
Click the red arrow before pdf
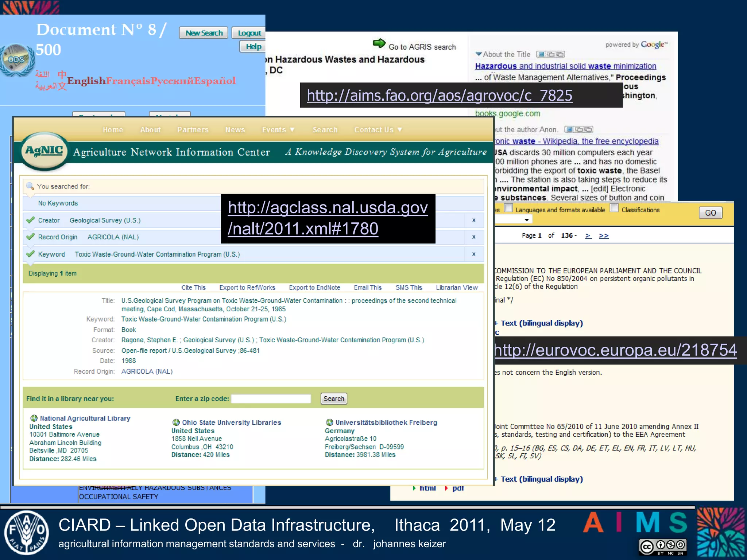tap(446, 488)
